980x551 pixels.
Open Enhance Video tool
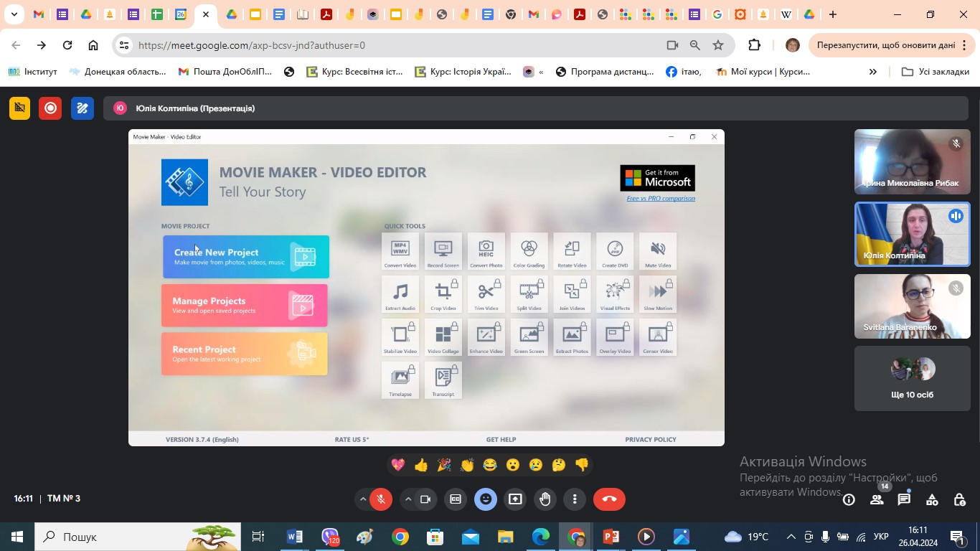[486, 337]
